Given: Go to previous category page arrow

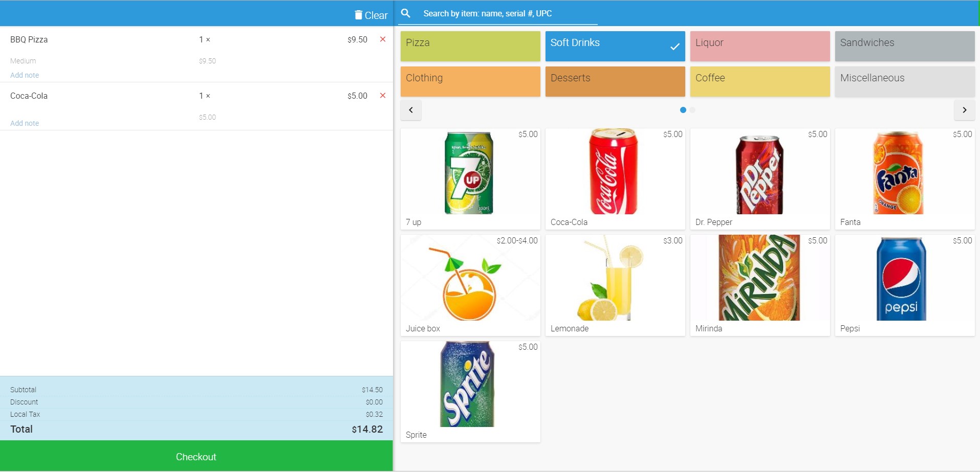Looking at the screenshot, I should [411, 110].
